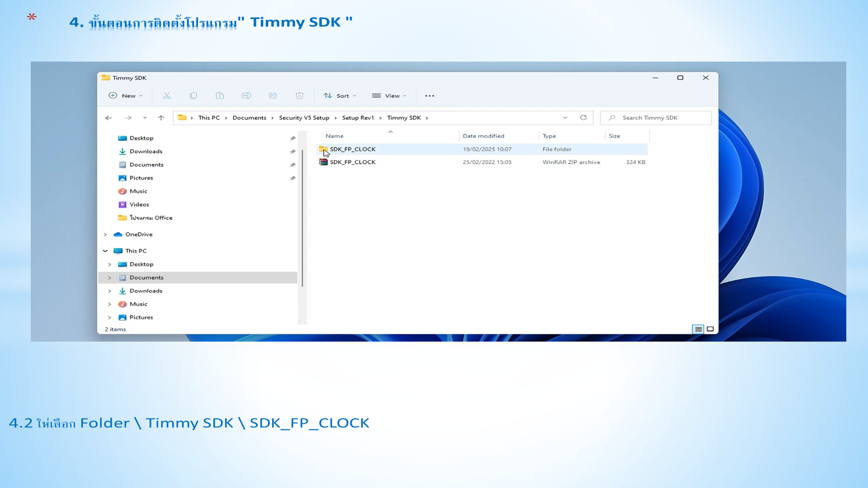Sort by Size column header
Image resolution: width=868 pixels, height=488 pixels.
614,136
